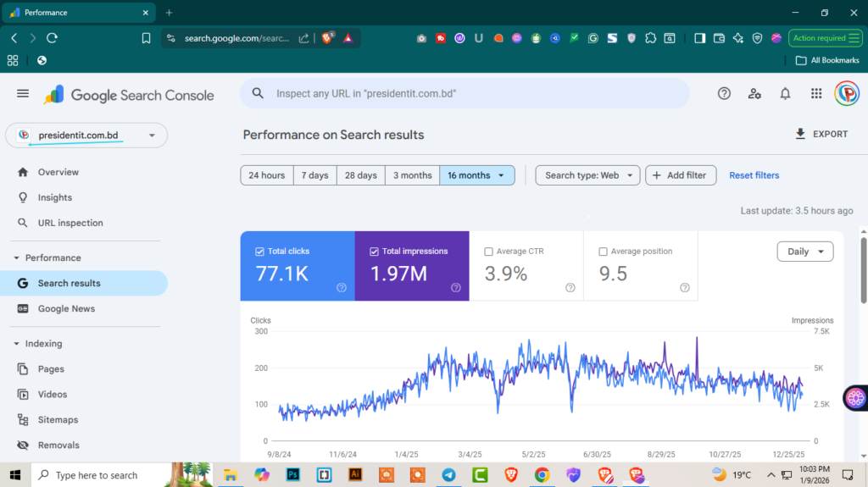The height and width of the screenshot is (487, 868).
Task: Click the page vertical scrollbar thumb
Action: pos(864,270)
